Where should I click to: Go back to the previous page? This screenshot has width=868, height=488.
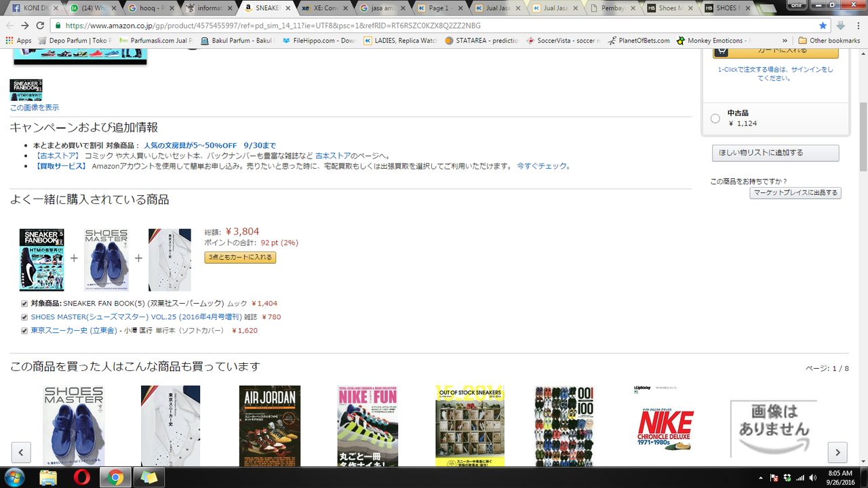click(x=9, y=25)
